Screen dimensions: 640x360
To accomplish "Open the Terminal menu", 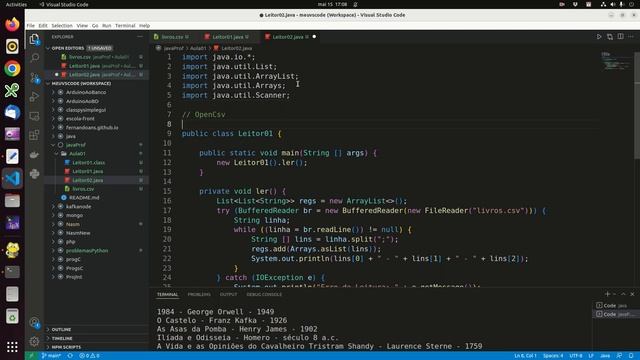I will point(125,26).
